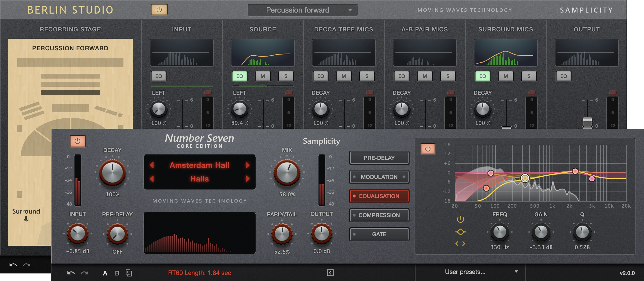Redo in the Number Seven bottom bar

tap(84, 273)
